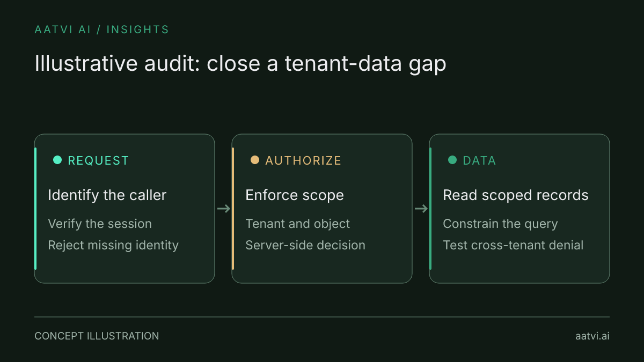The image size is (644, 362).
Task: Click the 'Test cross-tenant denial' line
Action: [513, 245]
